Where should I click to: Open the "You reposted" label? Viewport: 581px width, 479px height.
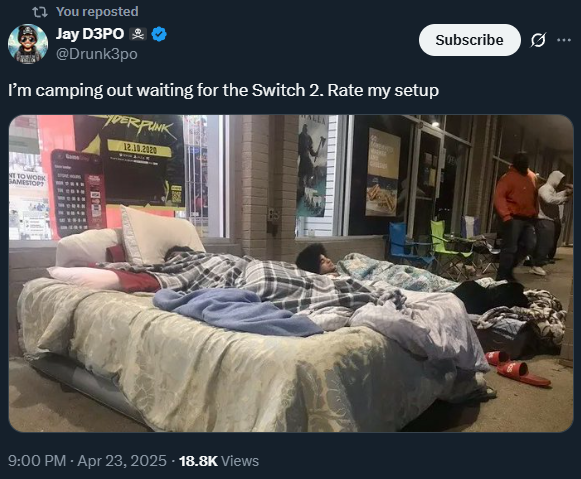click(97, 11)
